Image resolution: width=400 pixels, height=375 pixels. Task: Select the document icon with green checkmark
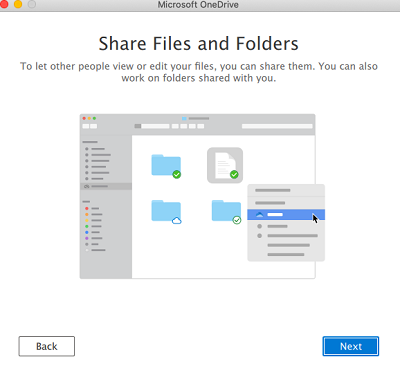coord(225,165)
